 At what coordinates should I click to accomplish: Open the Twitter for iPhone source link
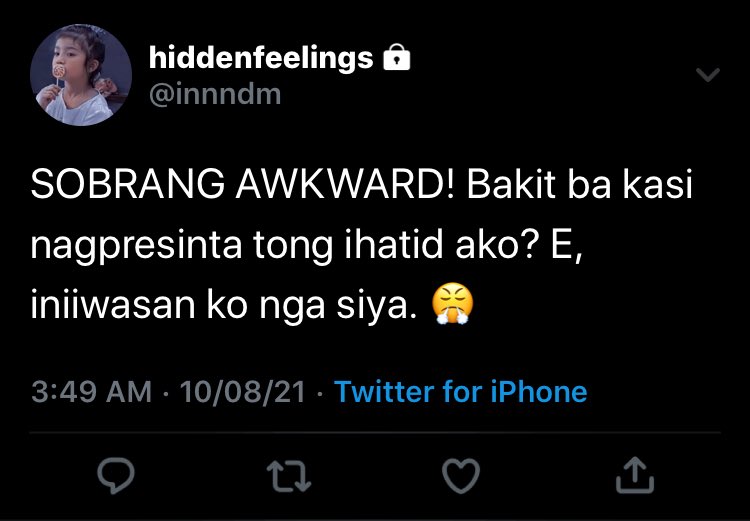[x=461, y=392]
